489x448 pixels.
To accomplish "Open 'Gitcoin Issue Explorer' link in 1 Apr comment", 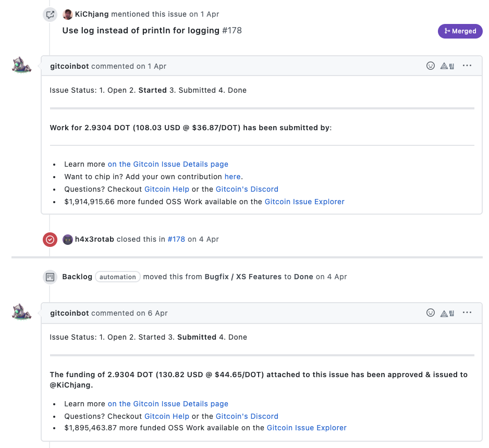I will coord(304,202).
